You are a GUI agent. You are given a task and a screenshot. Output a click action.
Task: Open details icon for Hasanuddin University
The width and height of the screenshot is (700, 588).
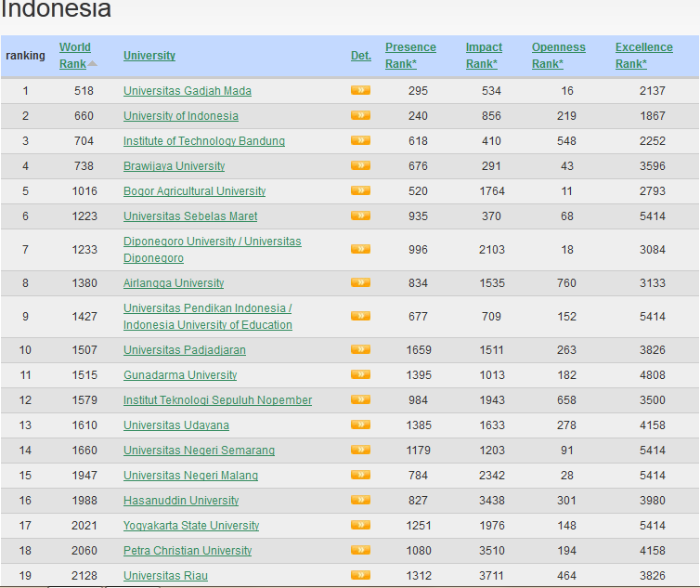coord(360,500)
